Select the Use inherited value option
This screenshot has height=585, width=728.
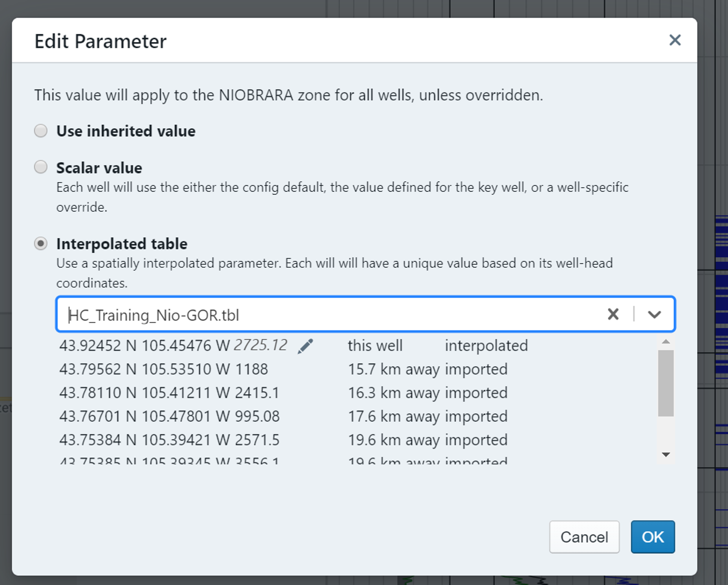point(41,131)
